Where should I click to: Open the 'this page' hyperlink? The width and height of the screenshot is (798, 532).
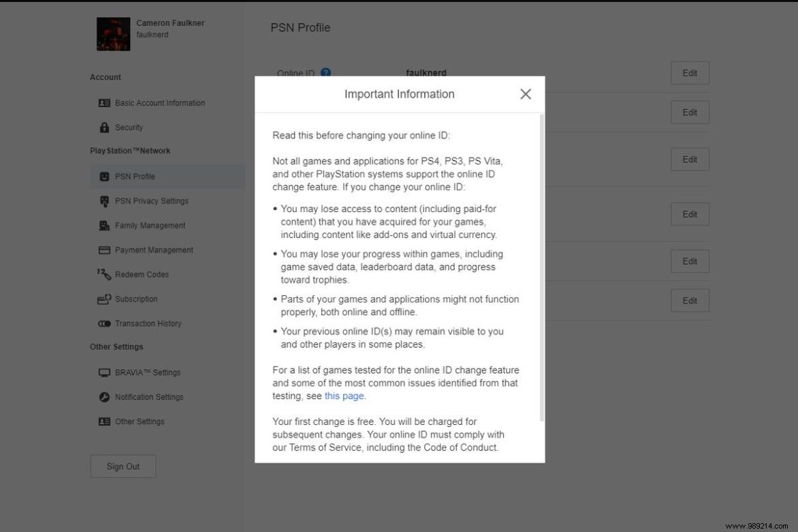click(x=344, y=396)
